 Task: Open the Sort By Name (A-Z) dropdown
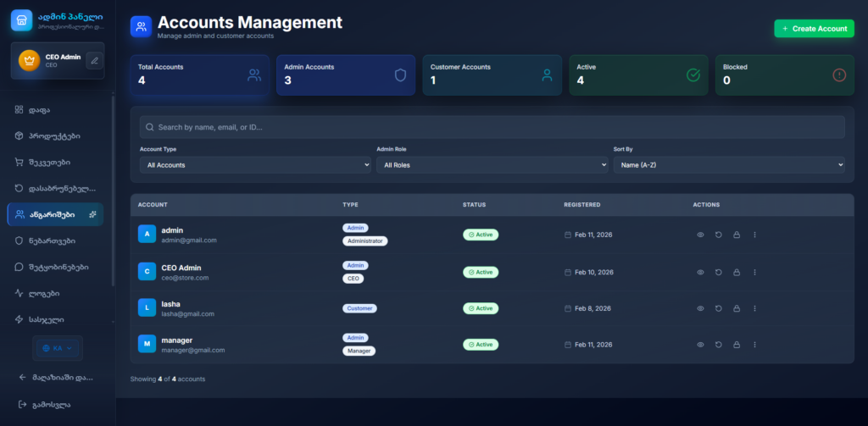click(x=729, y=165)
